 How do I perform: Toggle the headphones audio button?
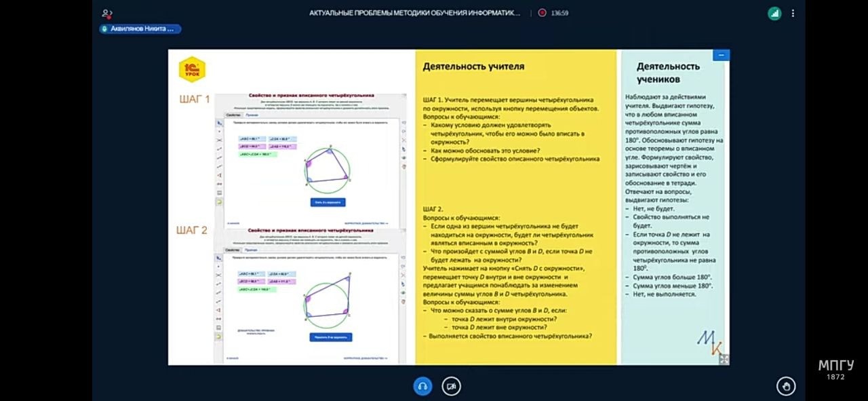click(x=422, y=385)
